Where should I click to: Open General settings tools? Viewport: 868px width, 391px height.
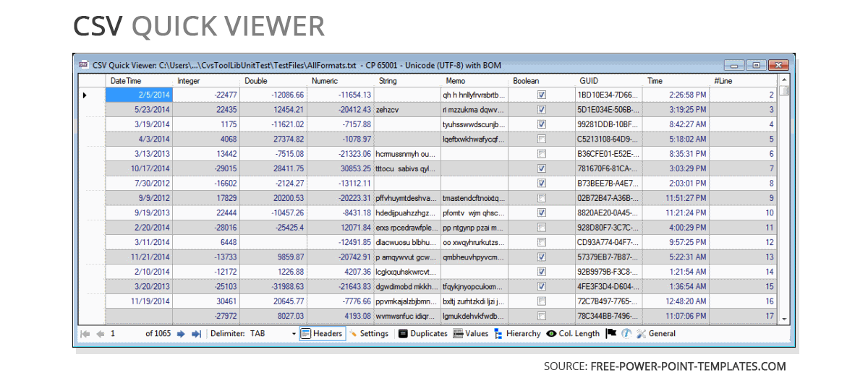tap(656, 334)
